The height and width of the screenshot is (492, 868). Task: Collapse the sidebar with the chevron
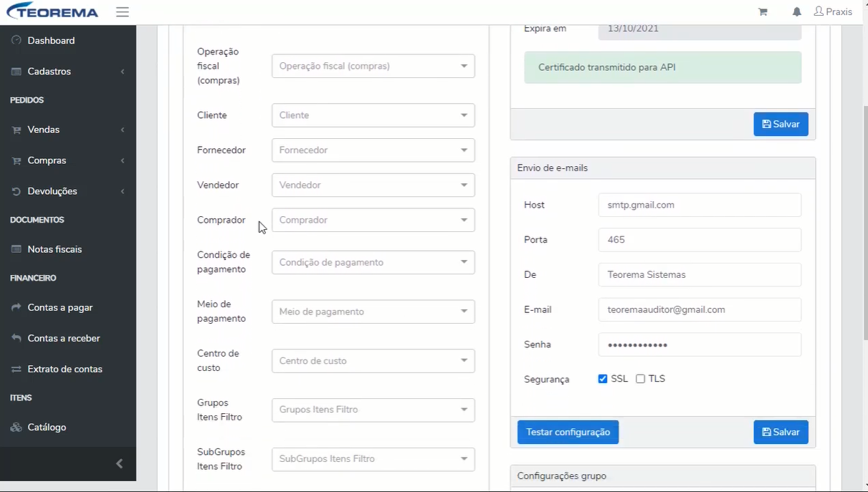coord(120,463)
